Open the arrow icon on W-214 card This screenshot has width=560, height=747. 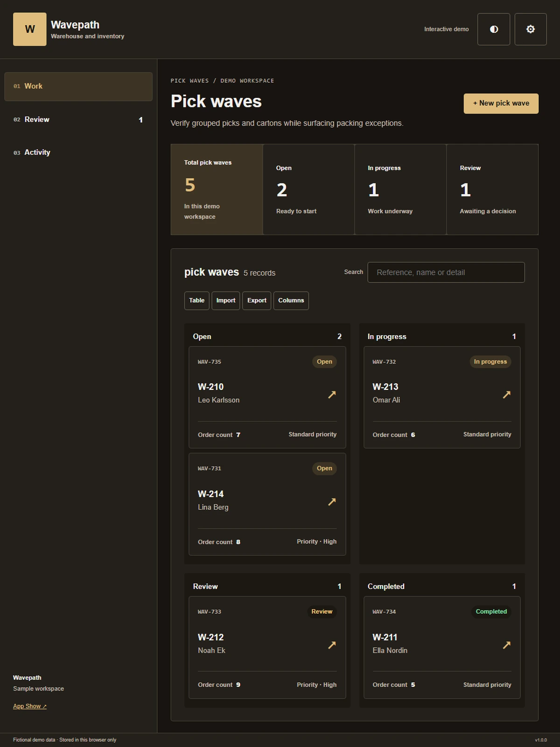coord(332,501)
